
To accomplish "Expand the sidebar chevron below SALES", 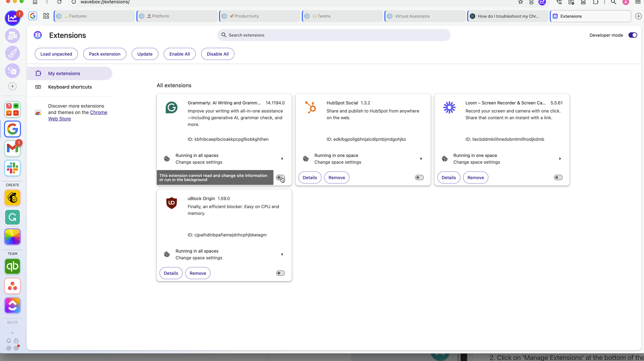I will (12, 333).
